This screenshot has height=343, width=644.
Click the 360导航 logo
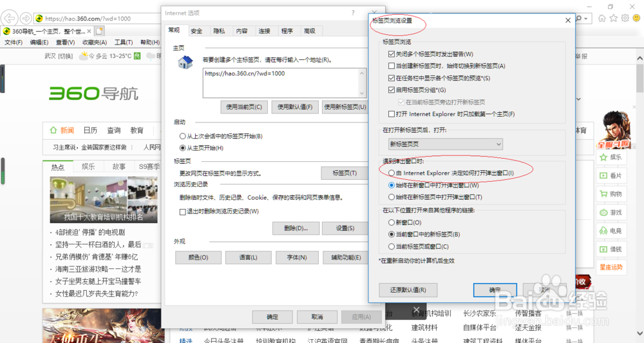tap(93, 93)
